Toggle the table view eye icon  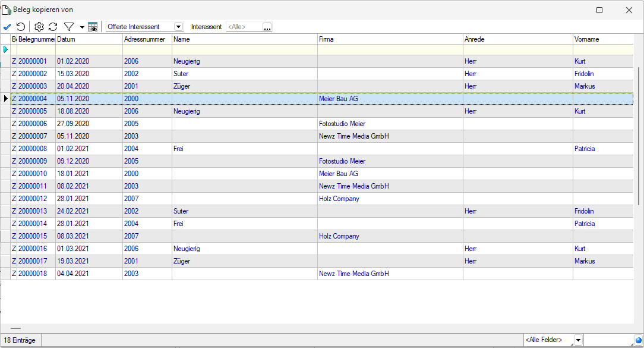click(93, 27)
